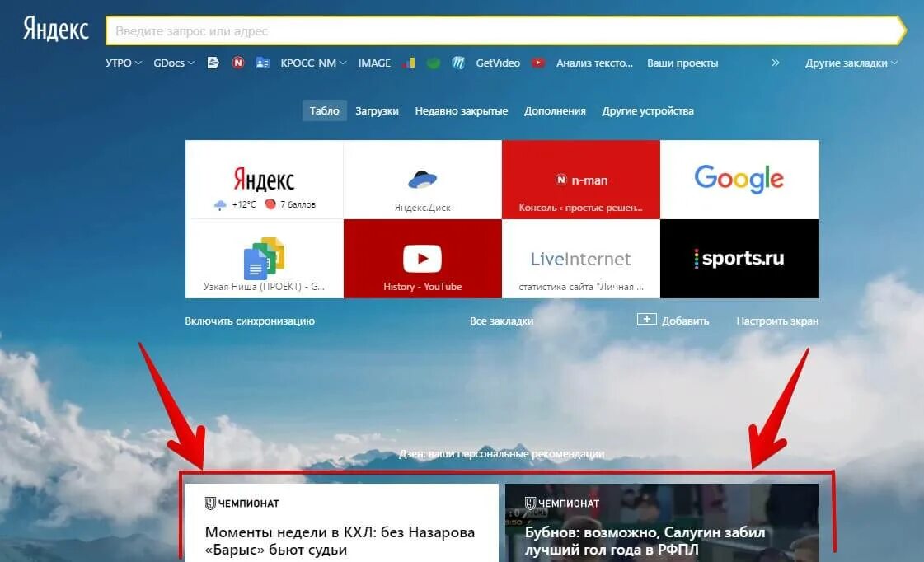Open the red N circle bookmark
924x562 pixels.
[x=238, y=63]
